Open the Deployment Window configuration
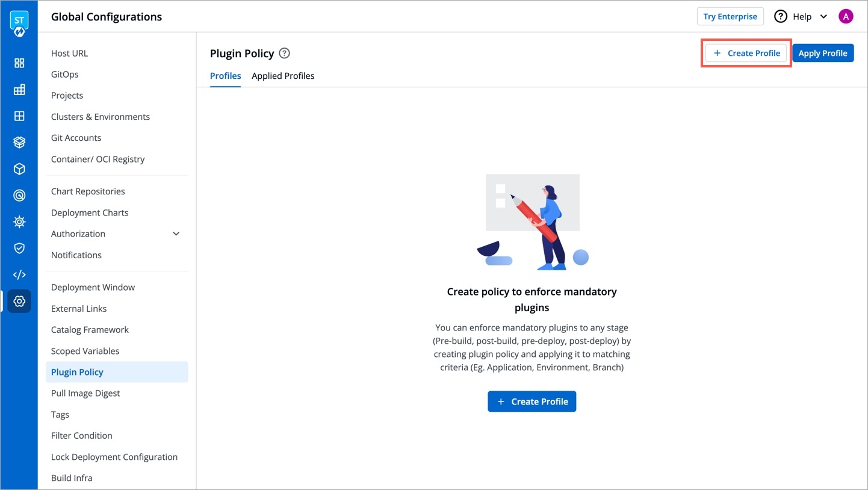 click(x=93, y=287)
